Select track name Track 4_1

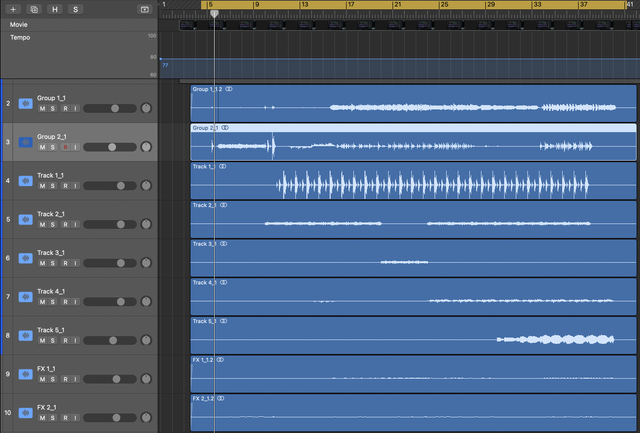(51, 291)
